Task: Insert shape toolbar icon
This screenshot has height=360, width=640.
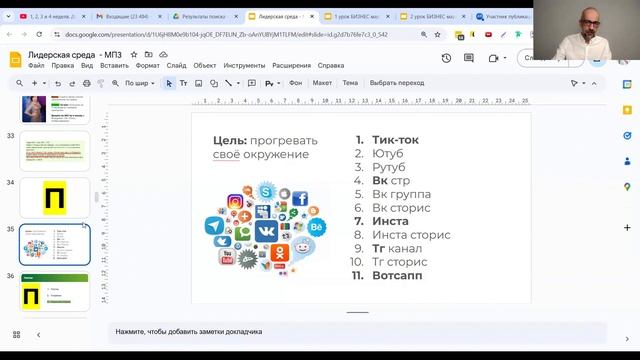Action: coord(213,83)
